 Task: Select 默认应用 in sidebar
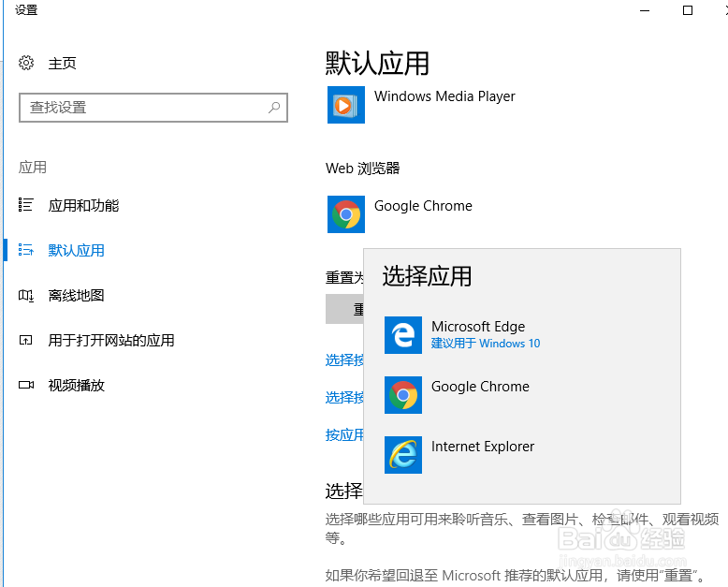click(x=76, y=250)
